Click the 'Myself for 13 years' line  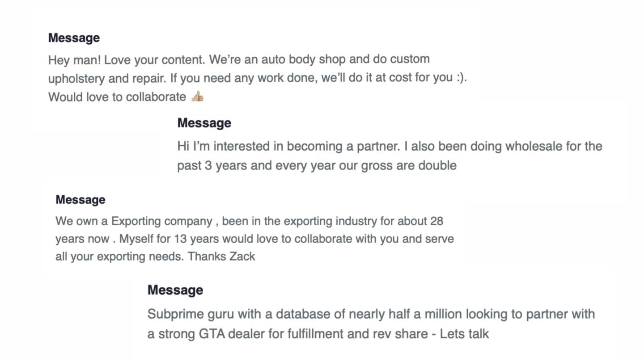254,239
